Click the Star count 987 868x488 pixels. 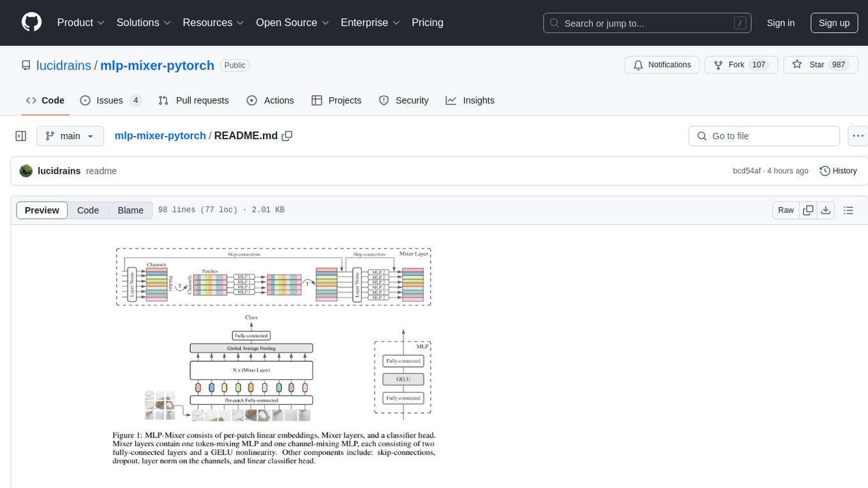click(x=838, y=65)
